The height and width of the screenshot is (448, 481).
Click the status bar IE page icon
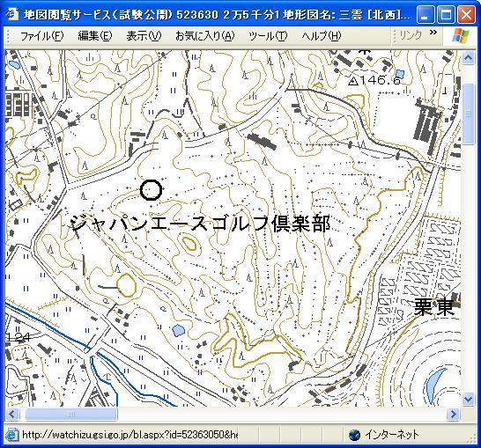coord(12,435)
